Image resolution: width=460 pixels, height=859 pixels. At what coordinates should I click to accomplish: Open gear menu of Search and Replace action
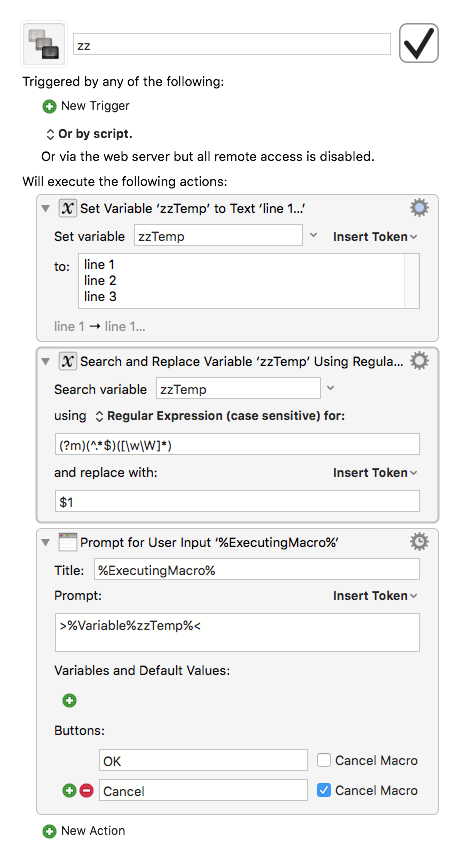pyautogui.click(x=419, y=361)
